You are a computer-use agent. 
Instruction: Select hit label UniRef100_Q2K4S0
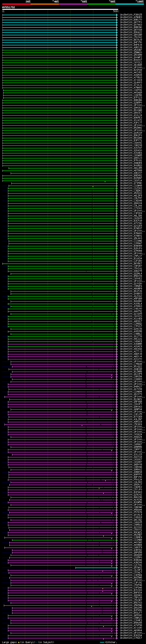tap(131, 151)
